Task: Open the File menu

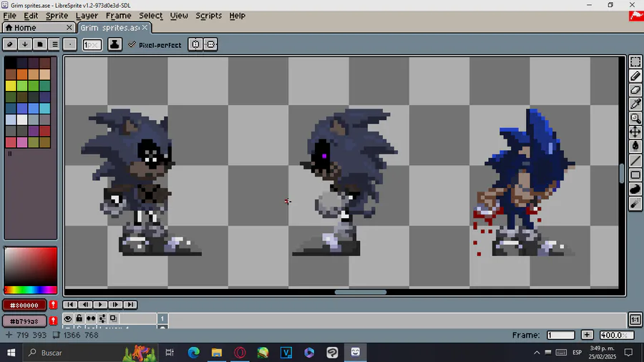Action: [x=10, y=16]
